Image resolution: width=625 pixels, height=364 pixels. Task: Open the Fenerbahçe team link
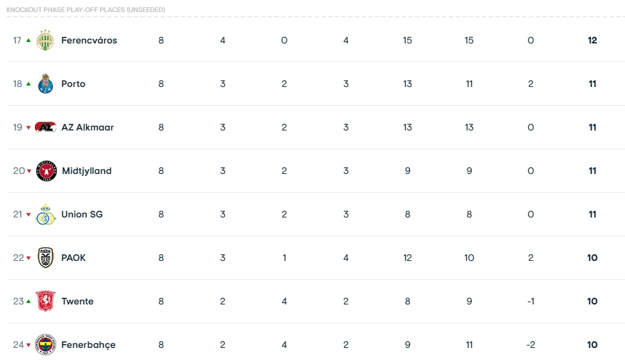point(88,345)
